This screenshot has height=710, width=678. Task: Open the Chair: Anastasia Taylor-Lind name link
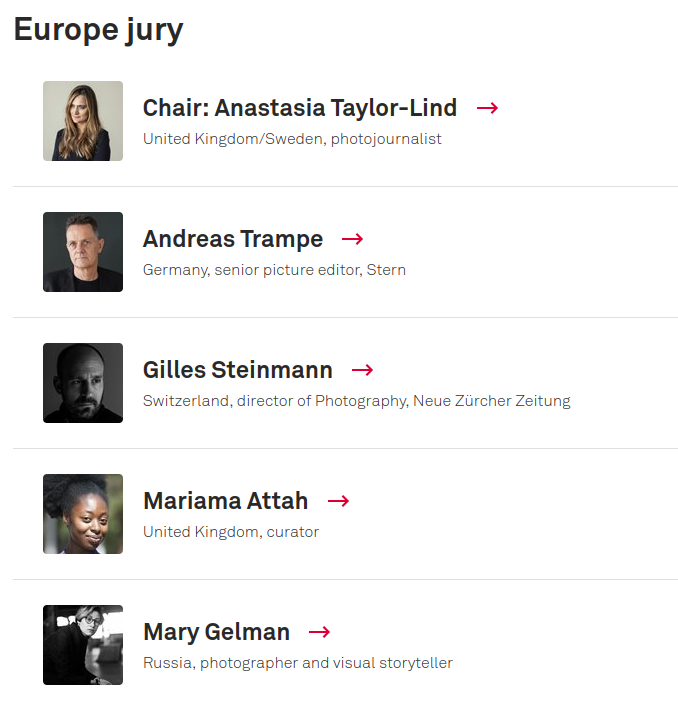coord(300,108)
